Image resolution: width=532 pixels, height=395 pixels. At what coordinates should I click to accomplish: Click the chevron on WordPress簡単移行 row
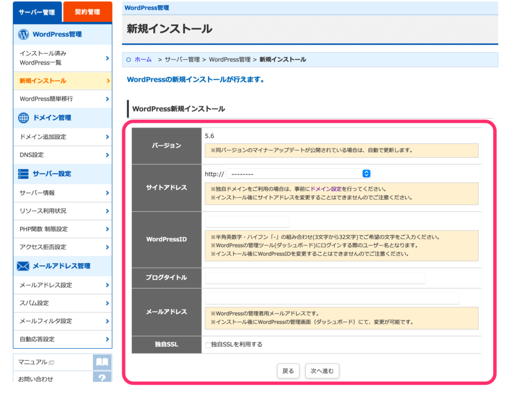point(107,99)
